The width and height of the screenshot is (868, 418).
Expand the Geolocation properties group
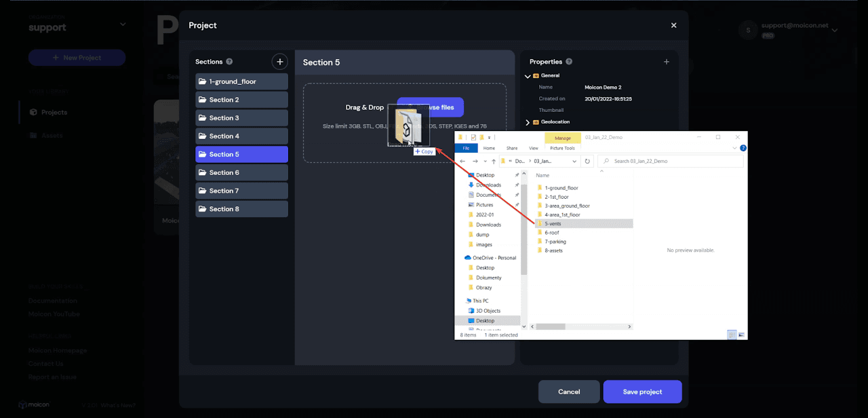pos(528,122)
